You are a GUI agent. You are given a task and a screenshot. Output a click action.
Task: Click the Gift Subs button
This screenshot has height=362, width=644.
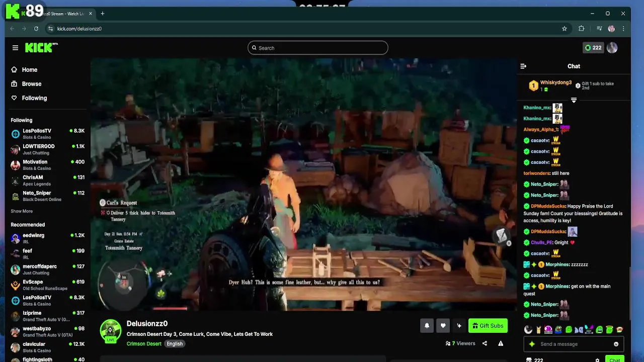488,326
